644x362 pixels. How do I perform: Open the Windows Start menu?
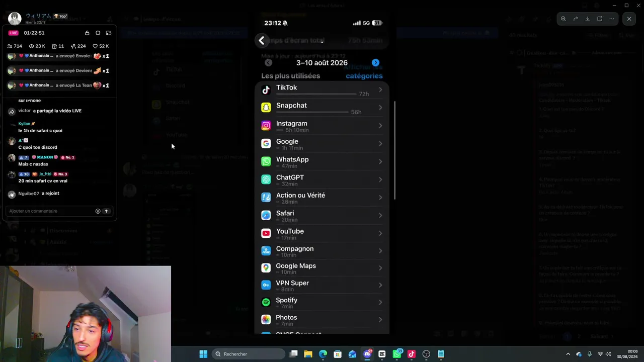click(x=203, y=354)
